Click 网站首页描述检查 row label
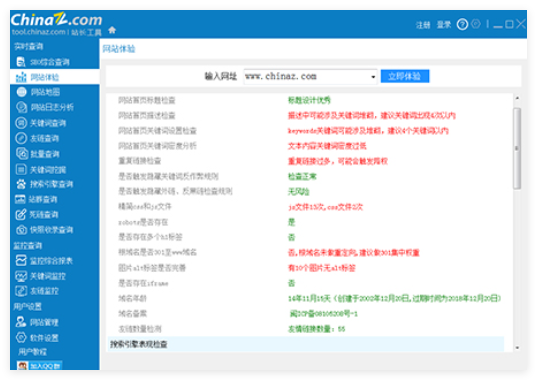The image size is (537, 380). pyautogui.click(x=147, y=115)
